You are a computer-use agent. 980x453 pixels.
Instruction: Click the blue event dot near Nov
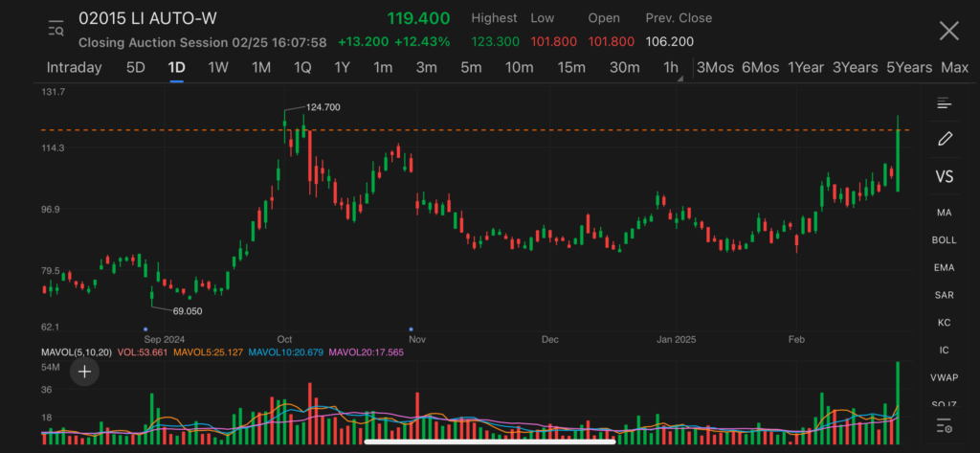click(411, 328)
